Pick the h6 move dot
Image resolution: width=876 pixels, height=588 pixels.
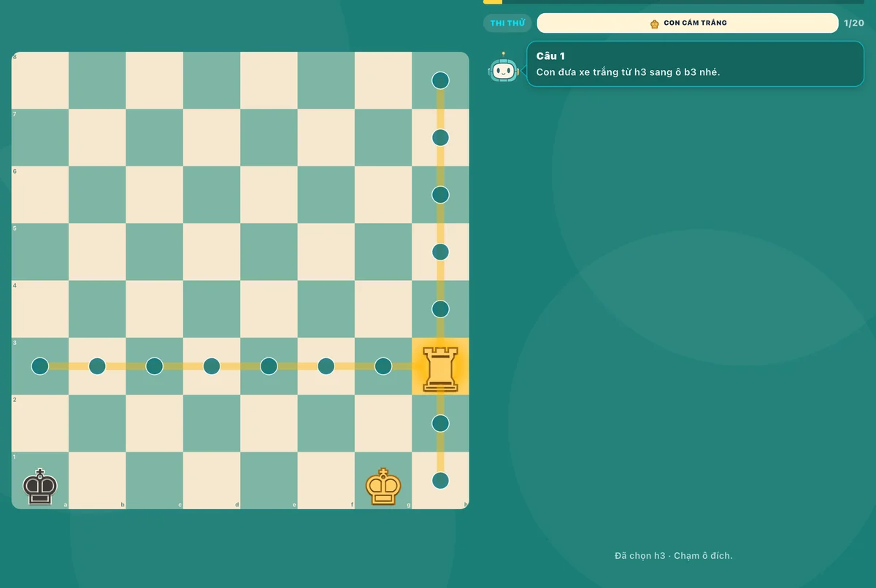tap(440, 195)
